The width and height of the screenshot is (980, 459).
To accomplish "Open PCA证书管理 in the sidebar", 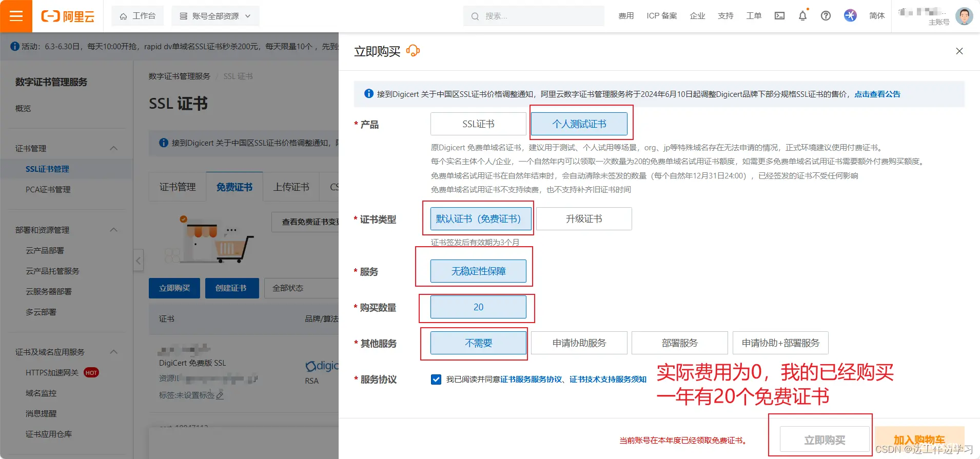I will tap(48, 189).
